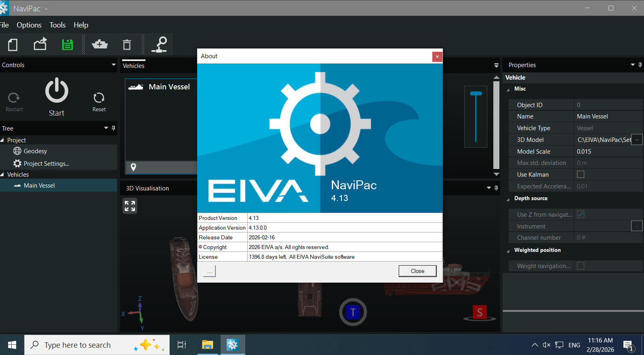The width and height of the screenshot is (644, 355).
Task: Pin the Properties panel
Action: (640, 65)
